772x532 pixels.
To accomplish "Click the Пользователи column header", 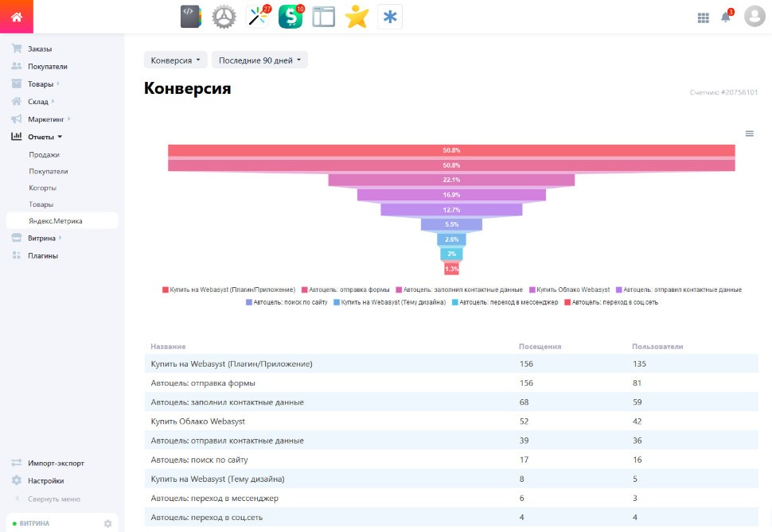I will click(657, 347).
